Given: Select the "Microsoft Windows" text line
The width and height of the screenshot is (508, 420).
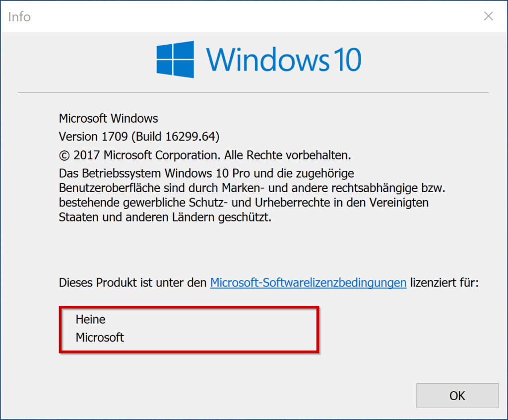Looking at the screenshot, I should [x=108, y=119].
